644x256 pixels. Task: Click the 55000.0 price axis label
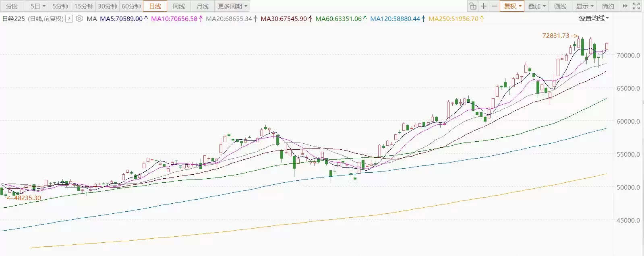point(628,154)
